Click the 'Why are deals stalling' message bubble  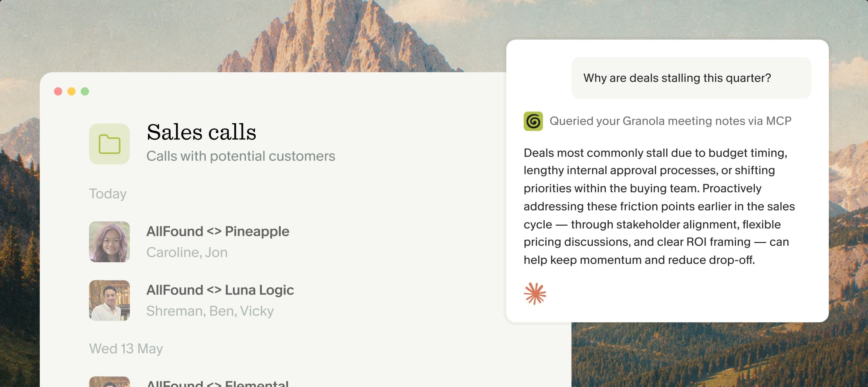(691, 78)
